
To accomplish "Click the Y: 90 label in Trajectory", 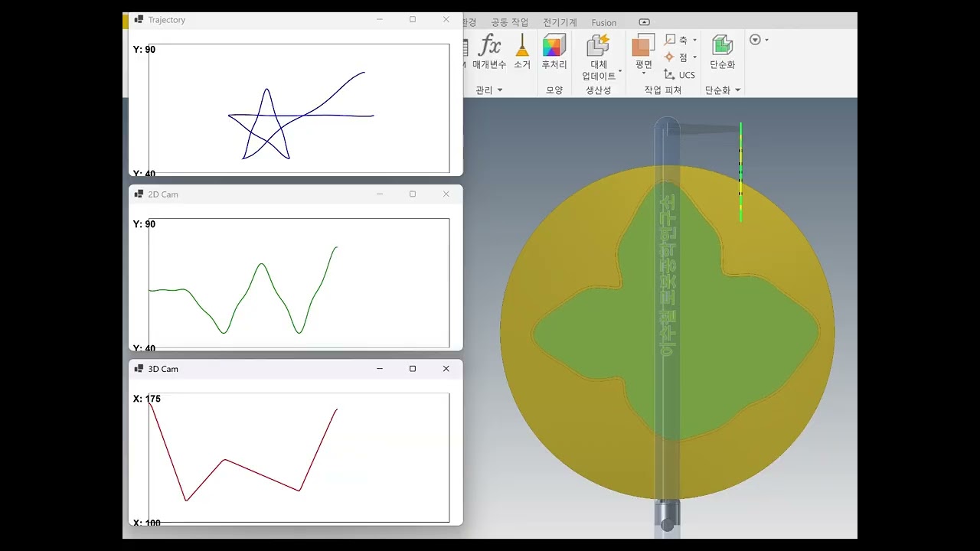I will point(144,50).
